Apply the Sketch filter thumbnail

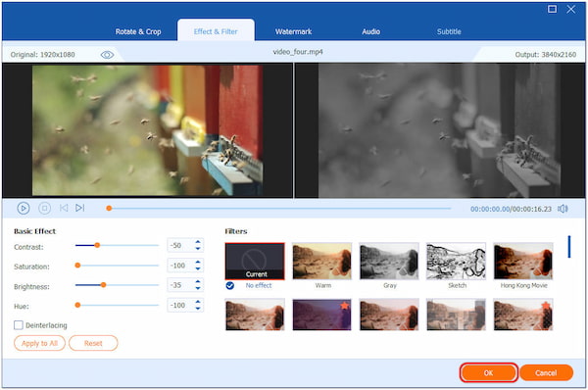click(456, 261)
